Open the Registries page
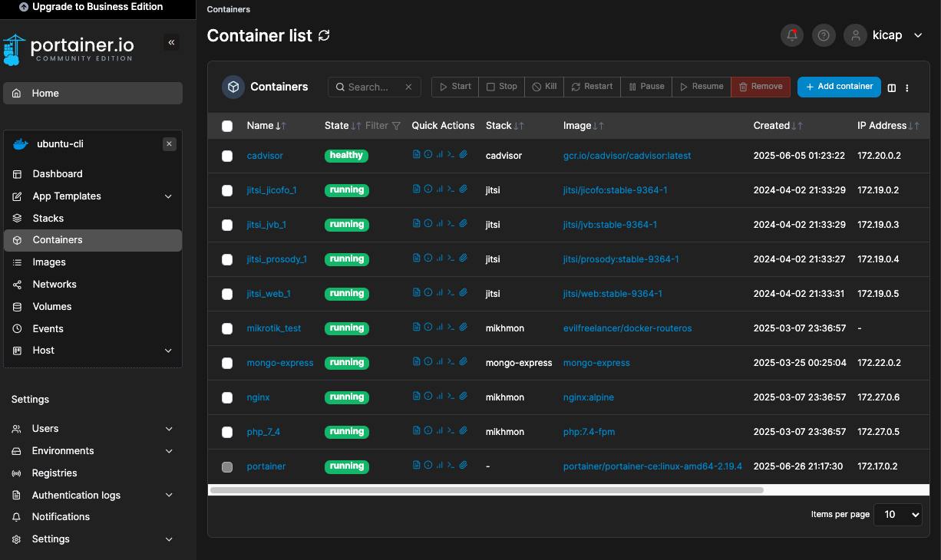 point(93,473)
